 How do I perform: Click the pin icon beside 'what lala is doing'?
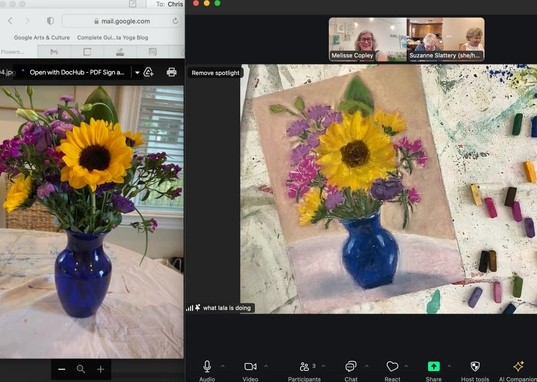198,308
